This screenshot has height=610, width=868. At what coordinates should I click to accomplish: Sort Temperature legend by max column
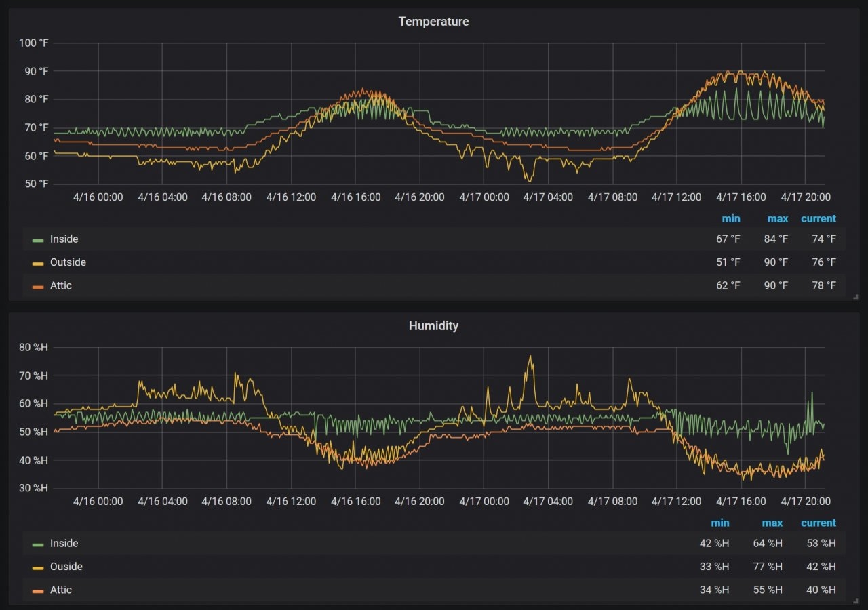[778, 218]
